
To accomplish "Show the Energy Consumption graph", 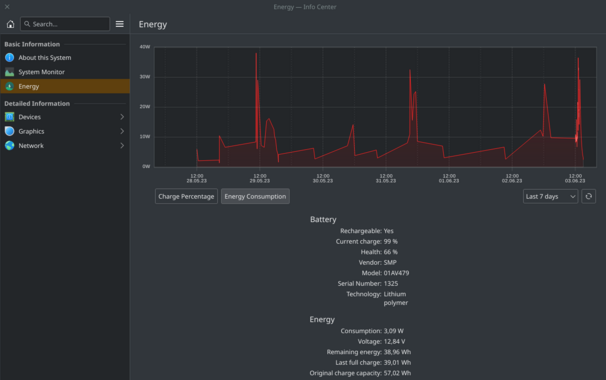I will click(x=255, y=196).
